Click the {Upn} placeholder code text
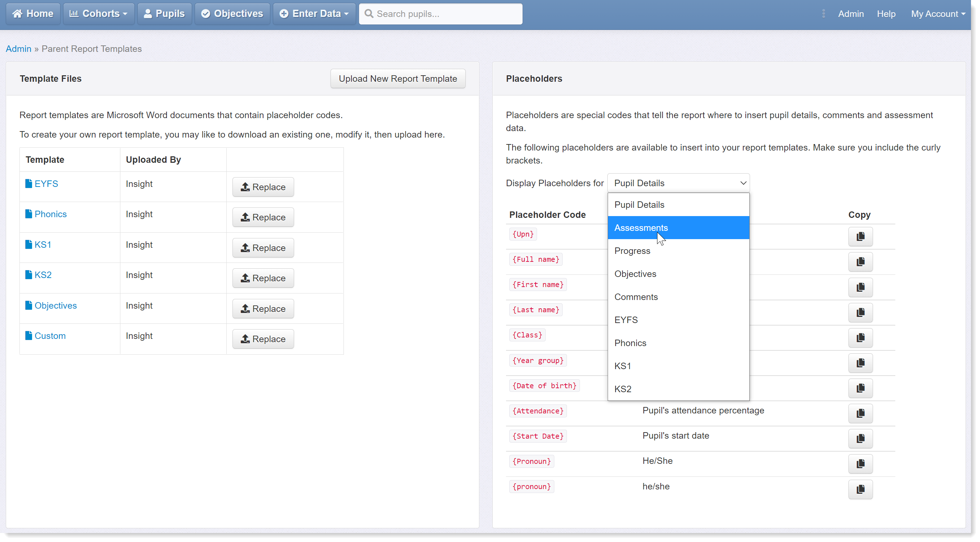This screenshot has height=542, width=980. click(523, 234)
